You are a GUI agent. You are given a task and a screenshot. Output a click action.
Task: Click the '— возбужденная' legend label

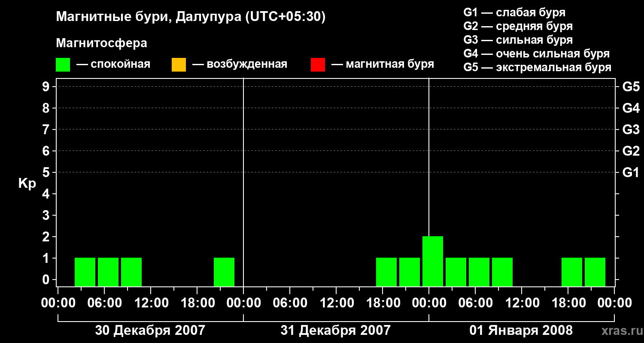pos(240,65)
